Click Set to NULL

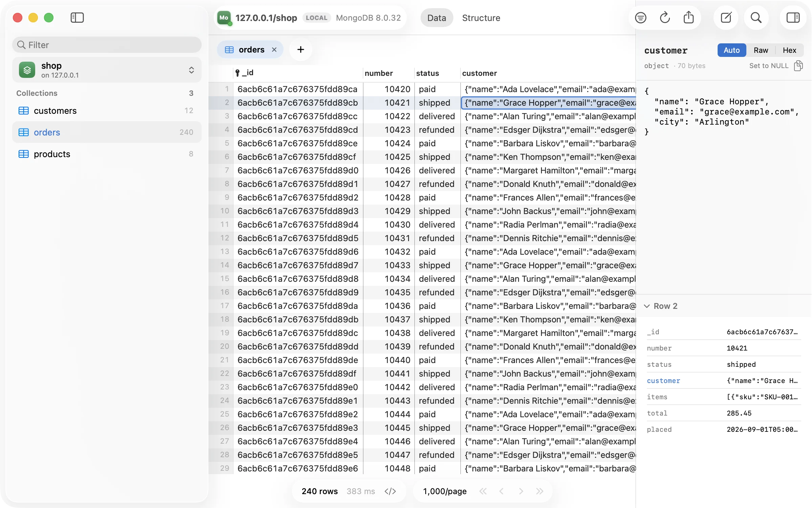[769, 66]
